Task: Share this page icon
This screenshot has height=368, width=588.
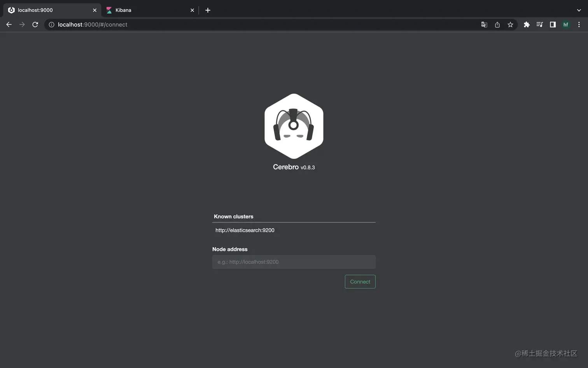Action: click(497, 25)
